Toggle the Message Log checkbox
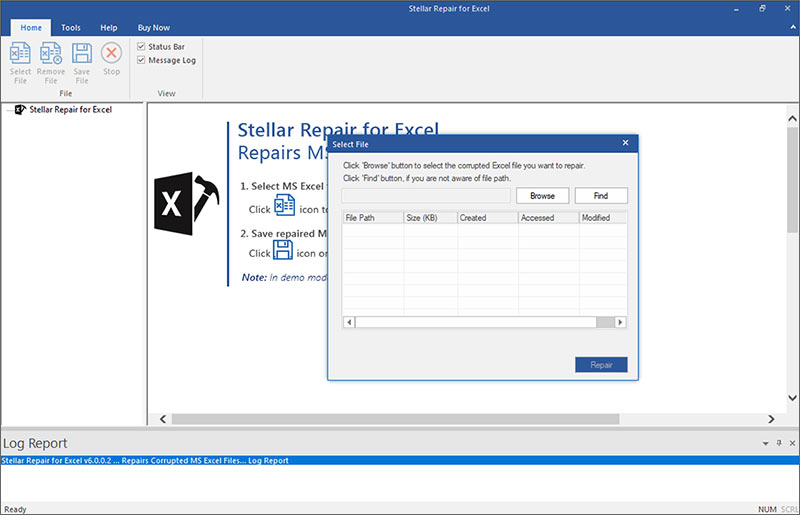800x515 pixels. tap(141, 60)
